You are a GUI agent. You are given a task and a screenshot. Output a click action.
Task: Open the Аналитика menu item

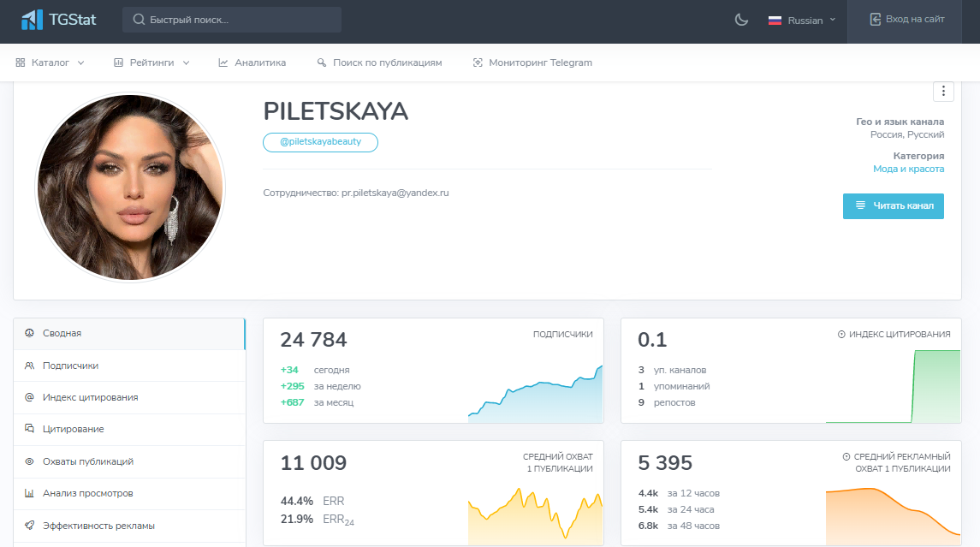coord(252,62)
